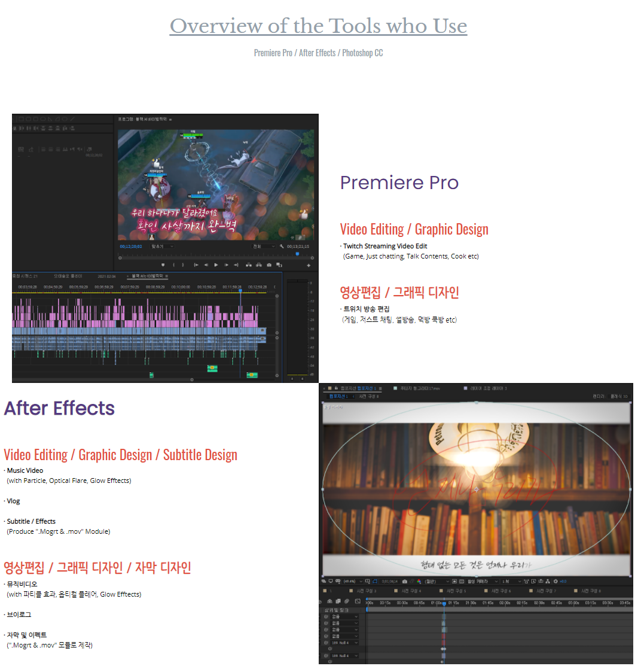The image size is (644, 672).
Task: Open the 1 뷰 view layout dropdown
Action: 511,582
